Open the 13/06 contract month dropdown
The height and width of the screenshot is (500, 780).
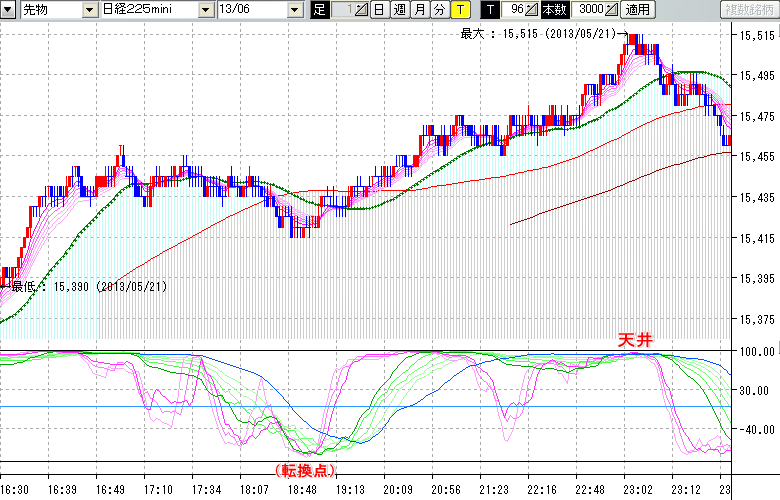pos(294,9)
